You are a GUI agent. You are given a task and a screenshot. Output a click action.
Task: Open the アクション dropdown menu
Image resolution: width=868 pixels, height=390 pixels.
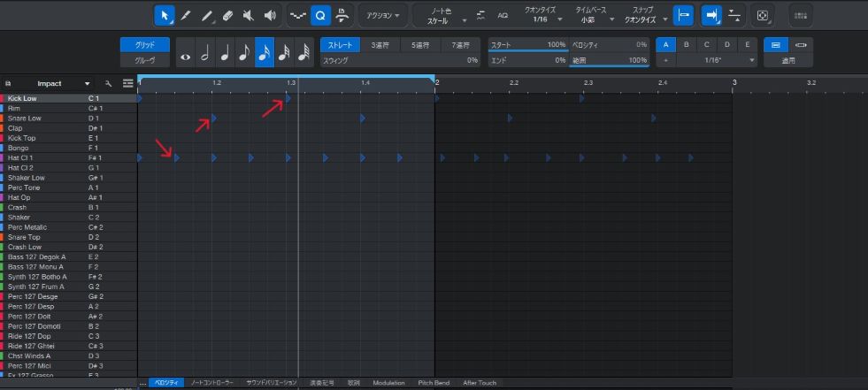(383, 15)
